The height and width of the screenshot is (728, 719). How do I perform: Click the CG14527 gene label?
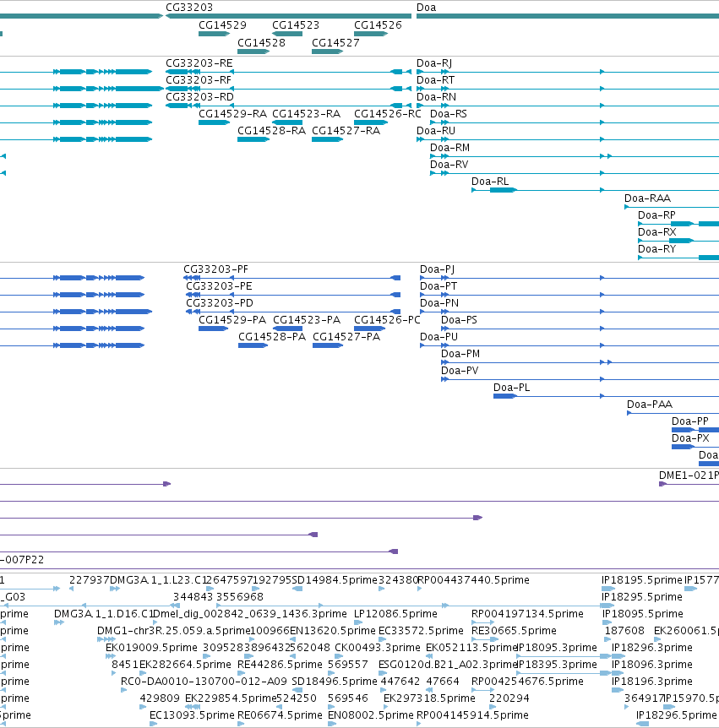pos(335,43)
